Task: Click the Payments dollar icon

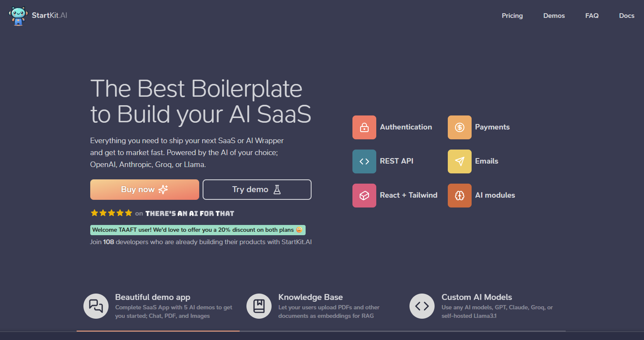Action: coord(460,127)
